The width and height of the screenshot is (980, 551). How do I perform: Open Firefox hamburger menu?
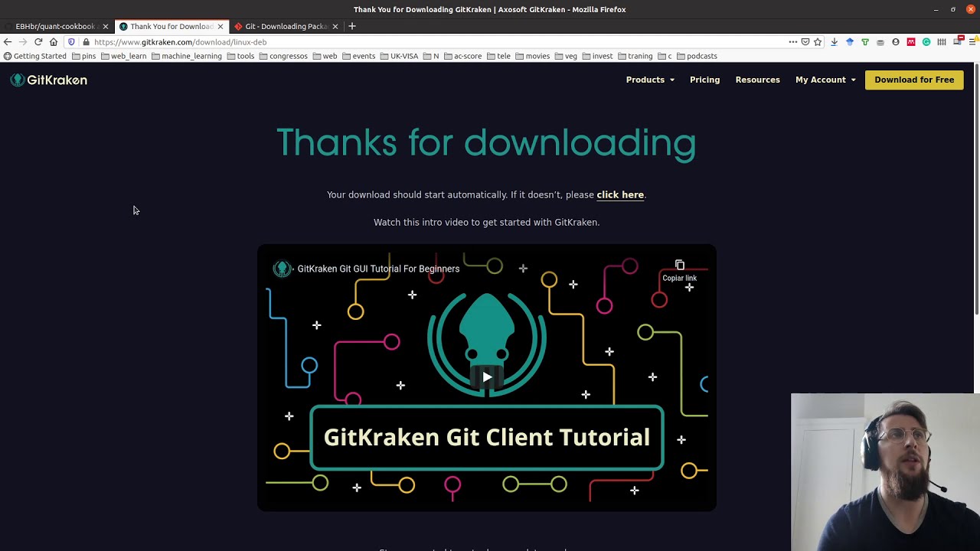[973, 42]
